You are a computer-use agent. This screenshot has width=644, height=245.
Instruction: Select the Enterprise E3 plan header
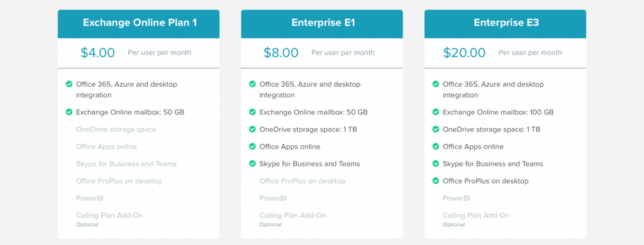coord(505,24)
